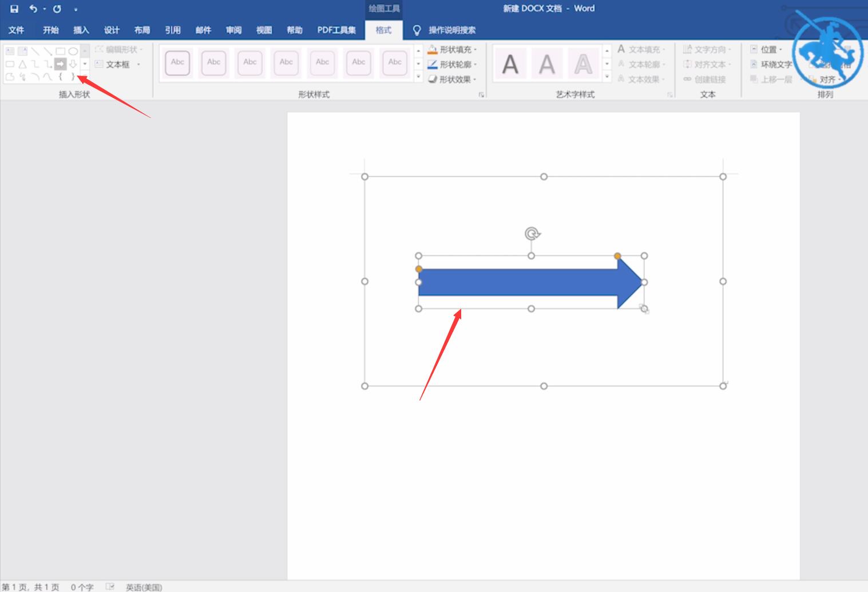Apply the third WordArt A style

click(x=583, y=64)
